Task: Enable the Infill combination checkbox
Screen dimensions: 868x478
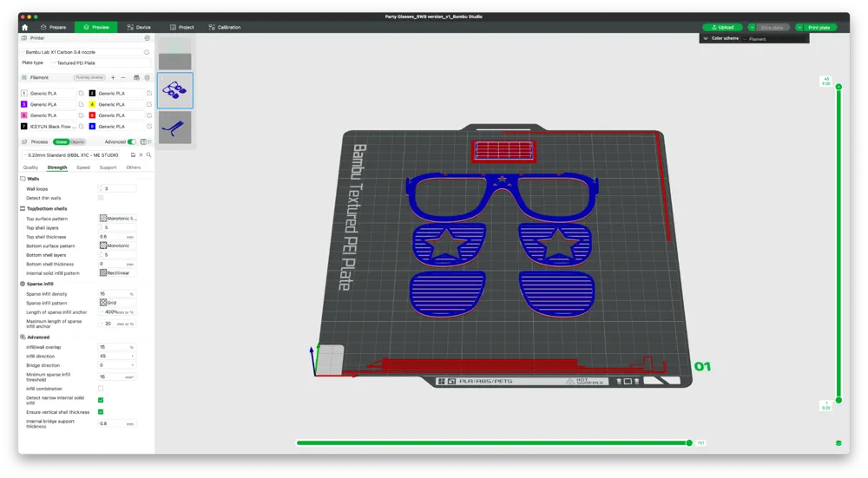Action: point(101,389)
